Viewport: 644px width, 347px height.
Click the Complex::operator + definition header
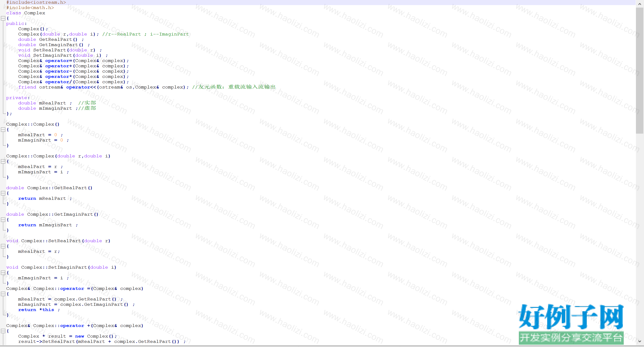[x=75, y=326]
